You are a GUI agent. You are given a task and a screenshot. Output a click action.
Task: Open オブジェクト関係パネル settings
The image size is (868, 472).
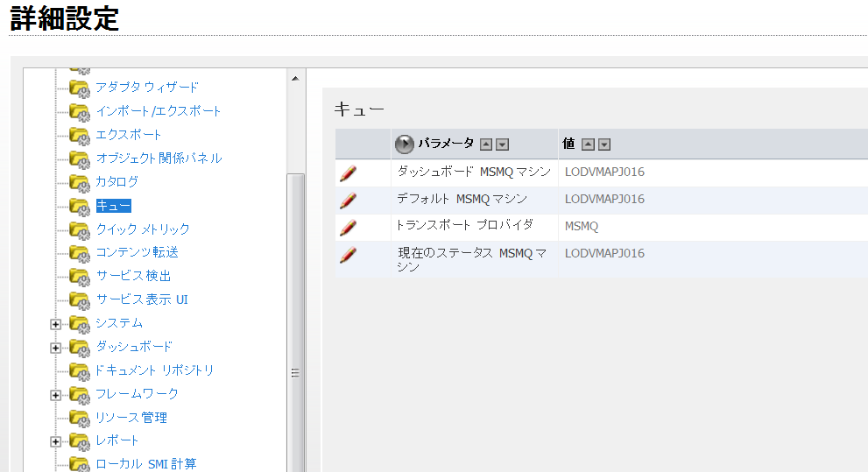pos(159,159)
